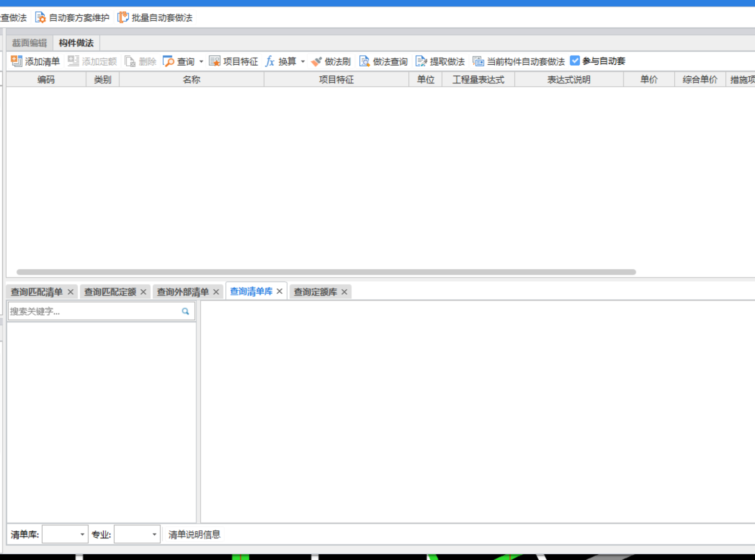Open 自动套方案维护 icon
The height and width of the screenshot is (560, 755).
pyautogui.click(x=40, y=18)
